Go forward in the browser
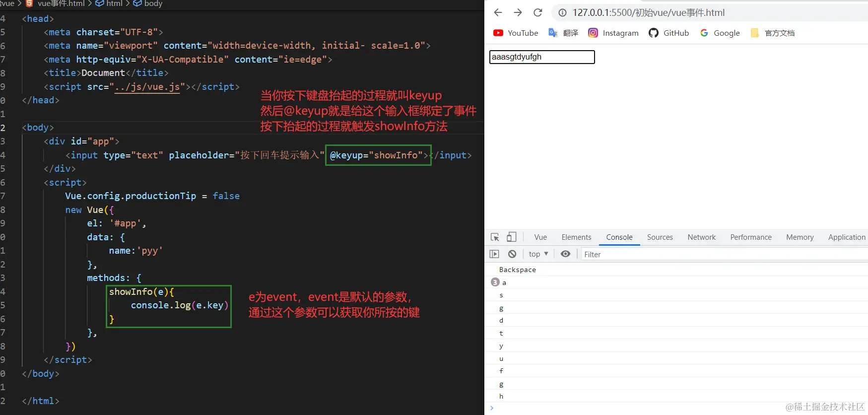This screenshot has width=868, height=415. 518,12
